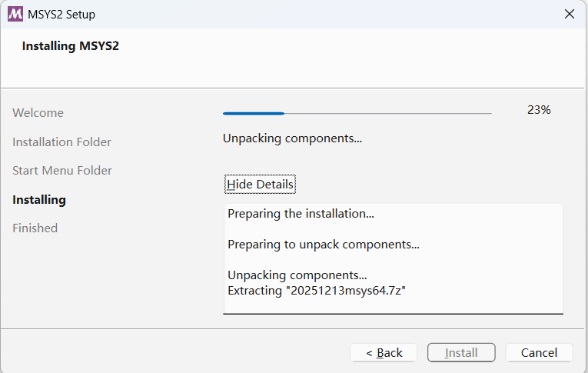Go to the Installation Folder step

[61, 142]
